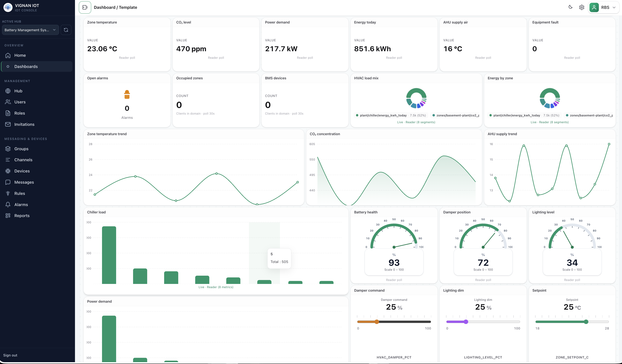Open the Messages menu label

click(x=24, y=182)
